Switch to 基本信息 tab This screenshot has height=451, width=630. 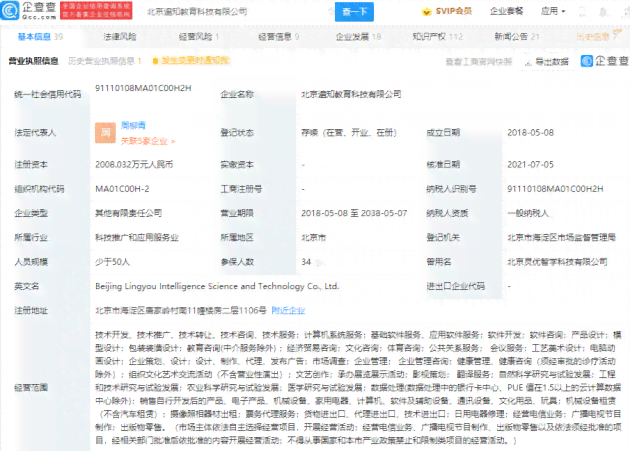coord(40,37)
